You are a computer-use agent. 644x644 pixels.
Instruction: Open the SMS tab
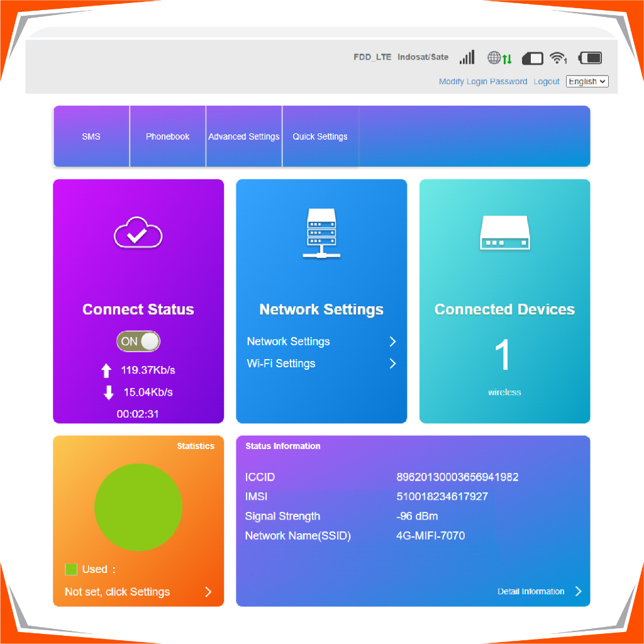click(x=91, y=136)
